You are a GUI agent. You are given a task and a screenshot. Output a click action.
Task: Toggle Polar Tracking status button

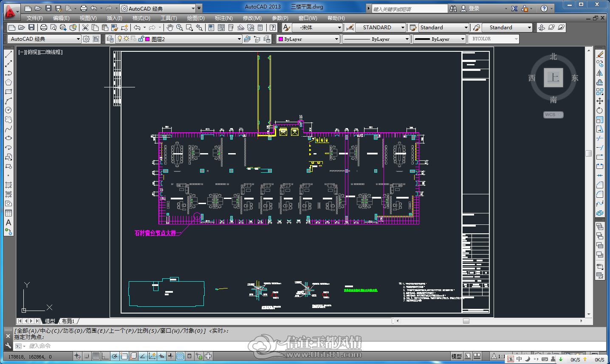(115, 356)
